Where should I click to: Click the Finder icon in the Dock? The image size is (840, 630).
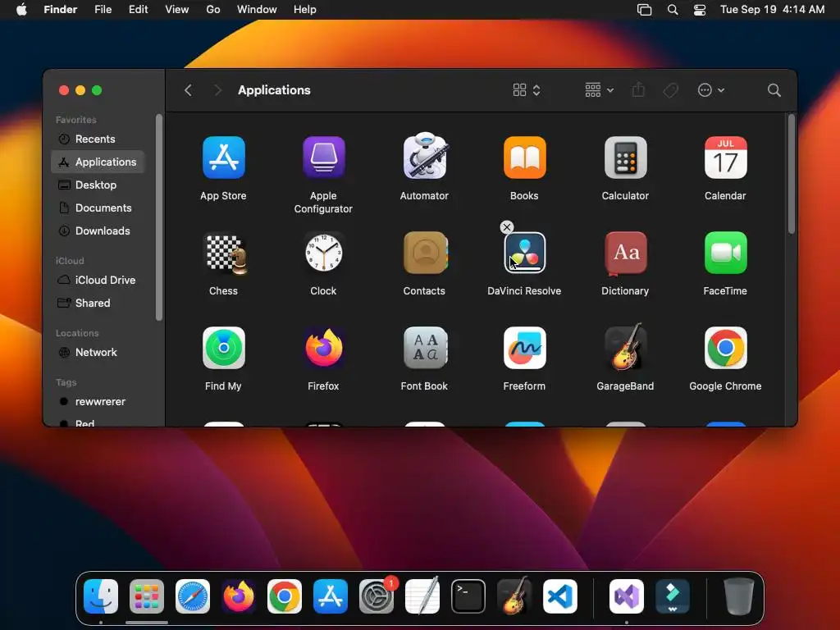coord(101,596)
